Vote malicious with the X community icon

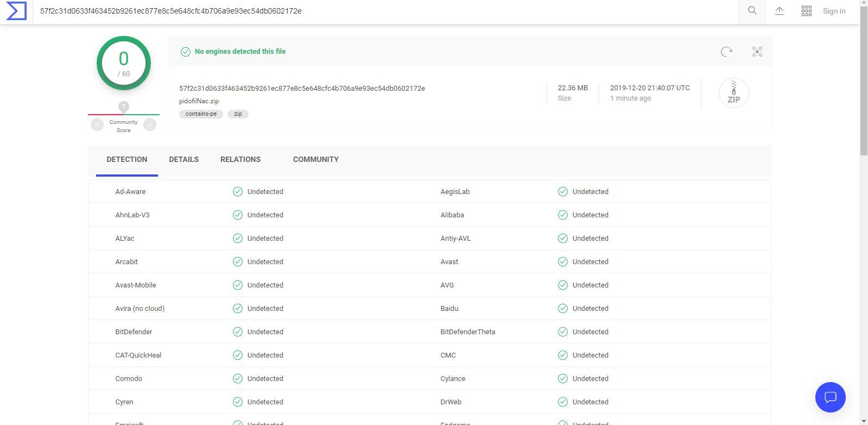pyautogui.click(x=97, y=124)
